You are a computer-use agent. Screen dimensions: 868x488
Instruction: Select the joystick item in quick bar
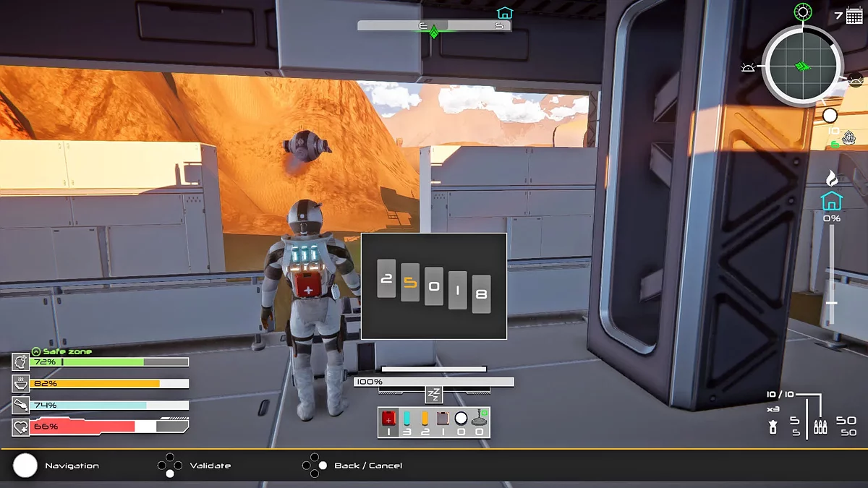479,418
